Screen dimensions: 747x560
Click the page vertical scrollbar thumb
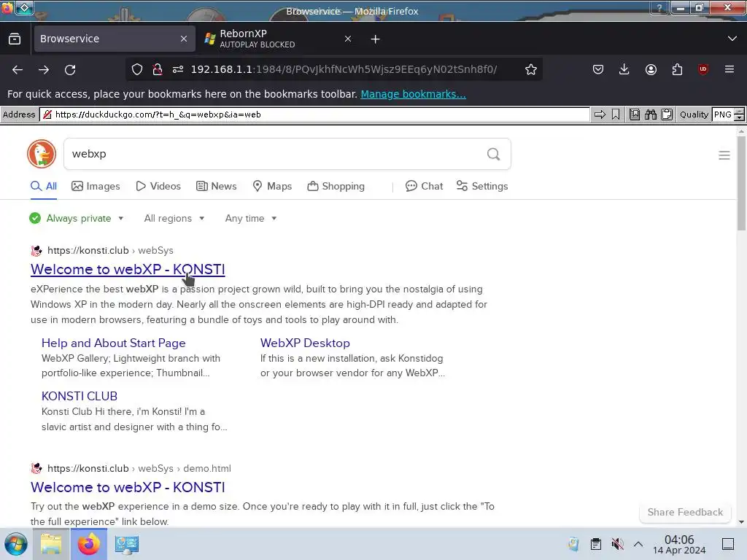click(x=741, y=183)
